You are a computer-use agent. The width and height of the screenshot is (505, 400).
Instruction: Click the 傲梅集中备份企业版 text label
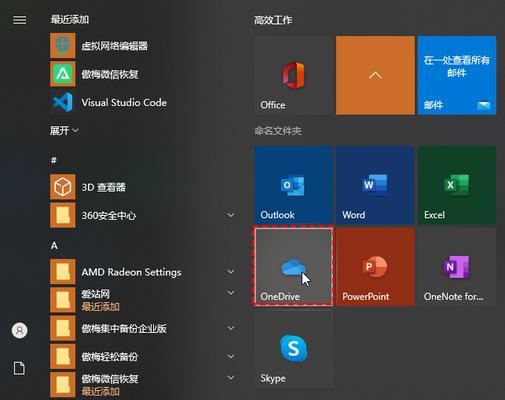pyautogui.click(x=124, y=328)
